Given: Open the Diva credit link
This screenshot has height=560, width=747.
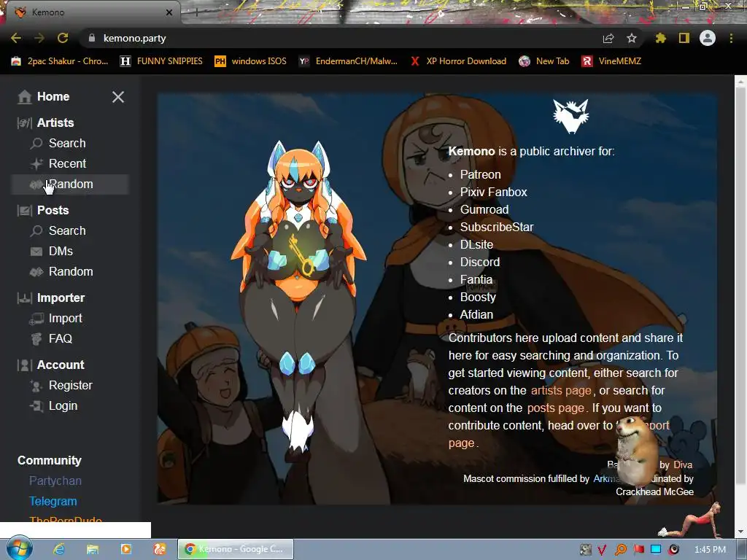Looking at the screenshot, I should tap(683, 464).
